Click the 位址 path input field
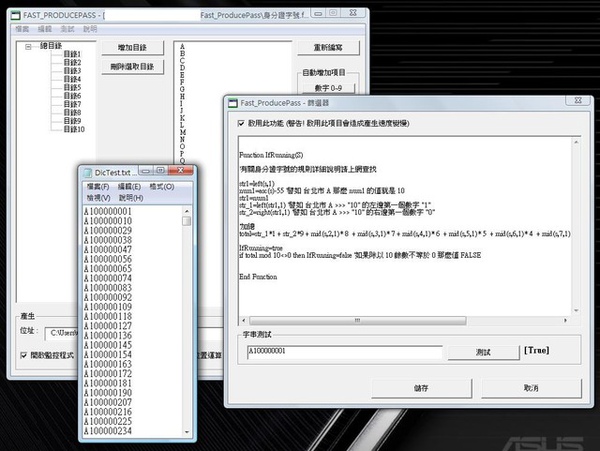 click(x=62, y=334)
